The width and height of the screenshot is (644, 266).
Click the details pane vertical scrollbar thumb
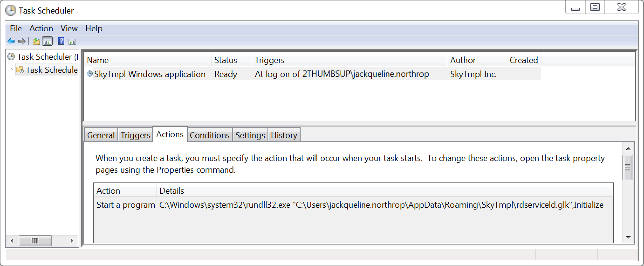(x=628, y=167)
